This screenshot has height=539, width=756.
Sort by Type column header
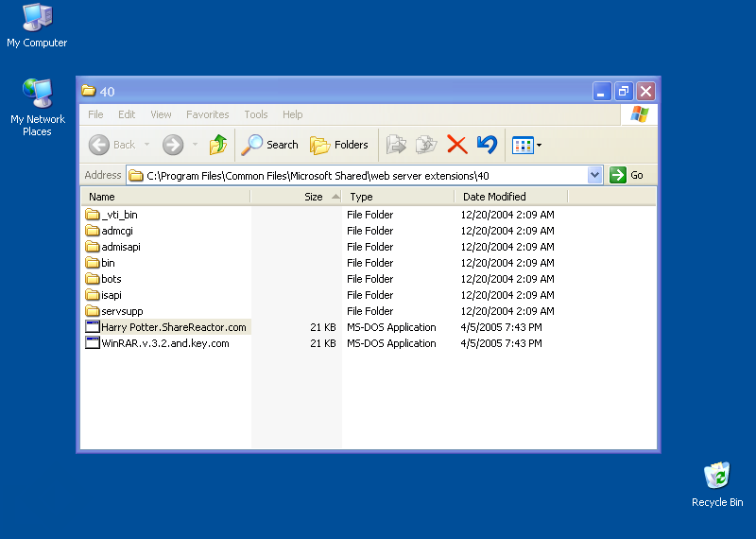[x=398, y=197]
